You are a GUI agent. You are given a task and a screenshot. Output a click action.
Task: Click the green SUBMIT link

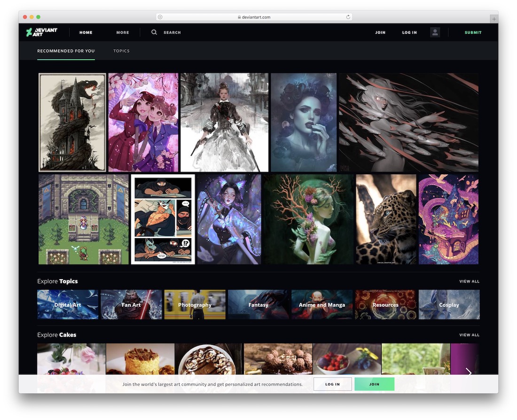(x=473, y=32)
